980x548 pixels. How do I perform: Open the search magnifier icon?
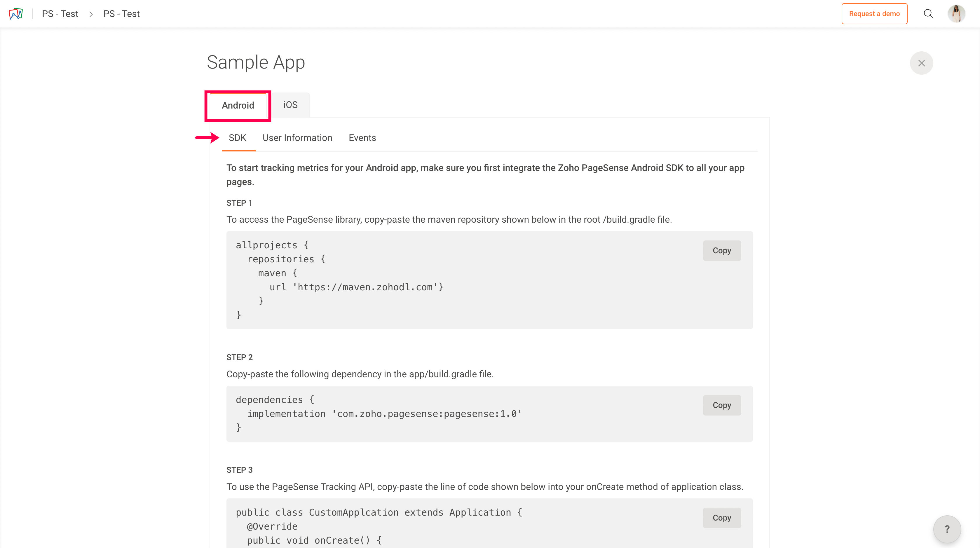coord(928,14)
